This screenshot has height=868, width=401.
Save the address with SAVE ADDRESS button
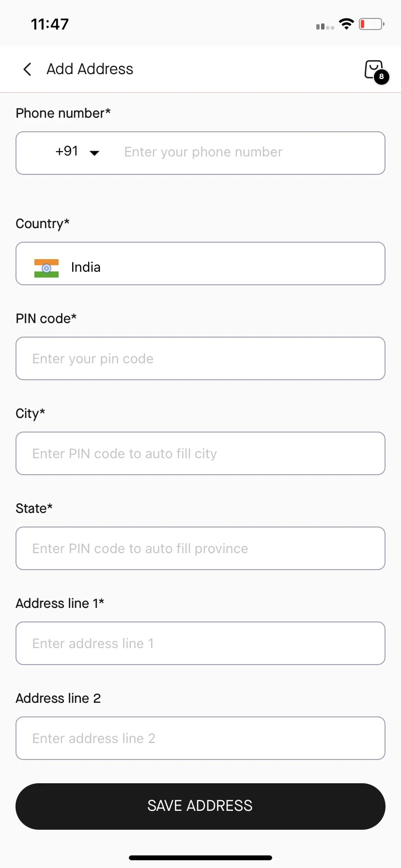[200, 806]
